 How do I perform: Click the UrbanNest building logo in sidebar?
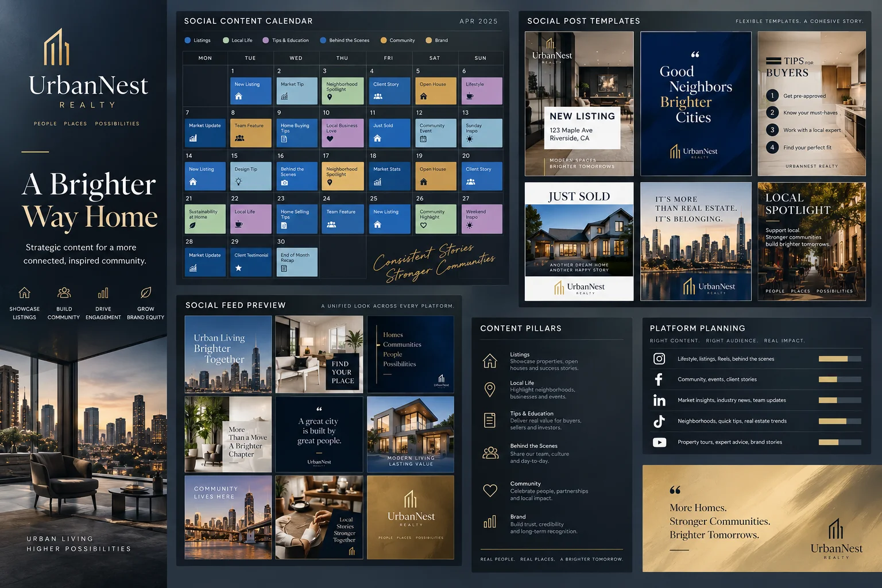coord(57,47)
